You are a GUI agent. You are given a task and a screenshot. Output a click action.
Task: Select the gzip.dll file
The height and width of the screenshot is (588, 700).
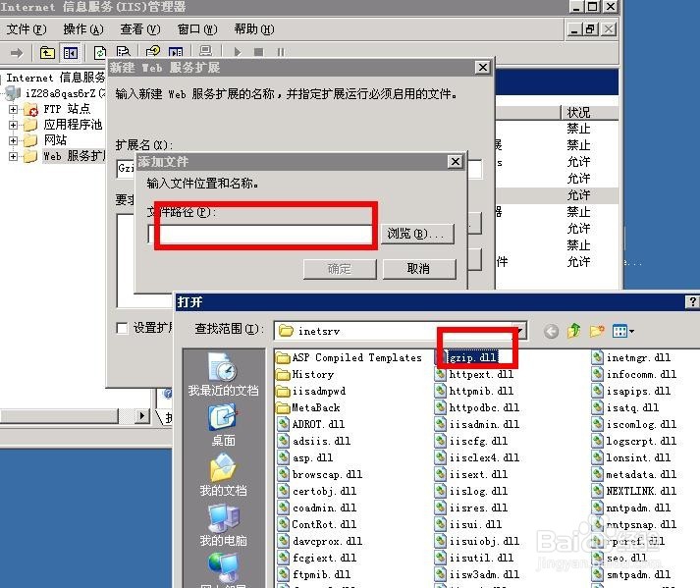(x=466, y=357)
